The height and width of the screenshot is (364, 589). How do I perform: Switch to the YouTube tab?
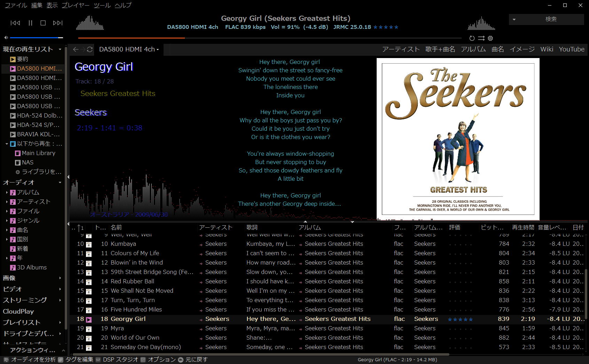(x=572, y=49)
